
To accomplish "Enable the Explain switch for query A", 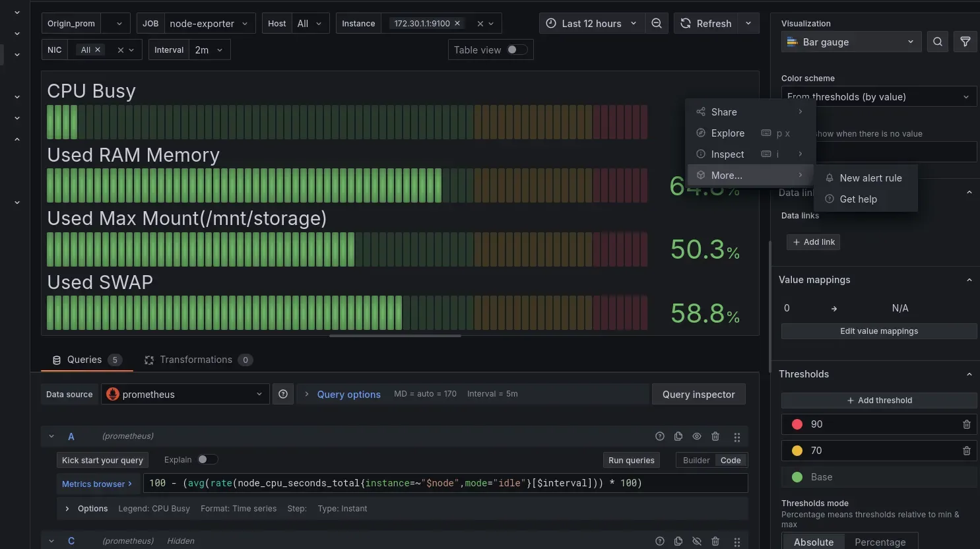I will coord(207,459).
